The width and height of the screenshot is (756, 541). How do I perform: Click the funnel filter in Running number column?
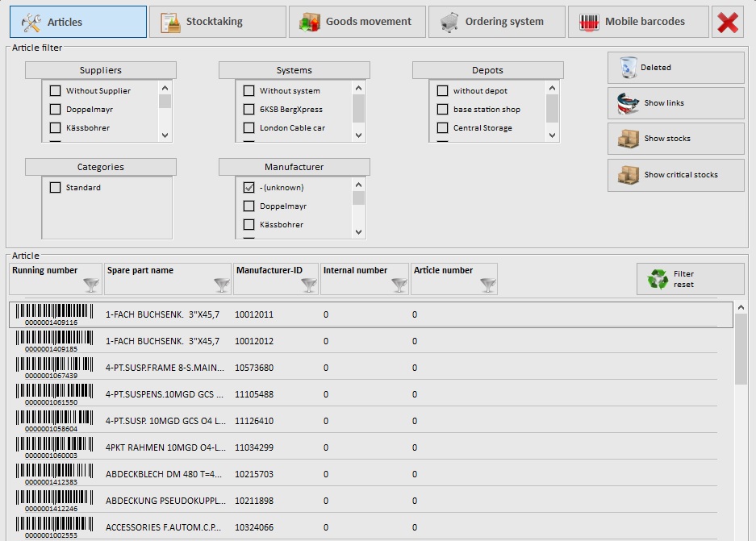point(92,285)
